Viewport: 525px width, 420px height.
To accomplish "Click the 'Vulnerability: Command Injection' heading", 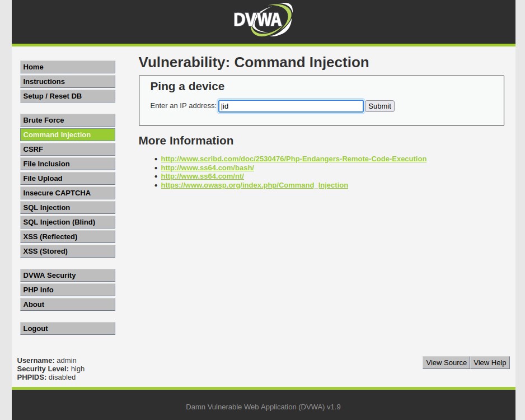I will click(x=254, y=62).
